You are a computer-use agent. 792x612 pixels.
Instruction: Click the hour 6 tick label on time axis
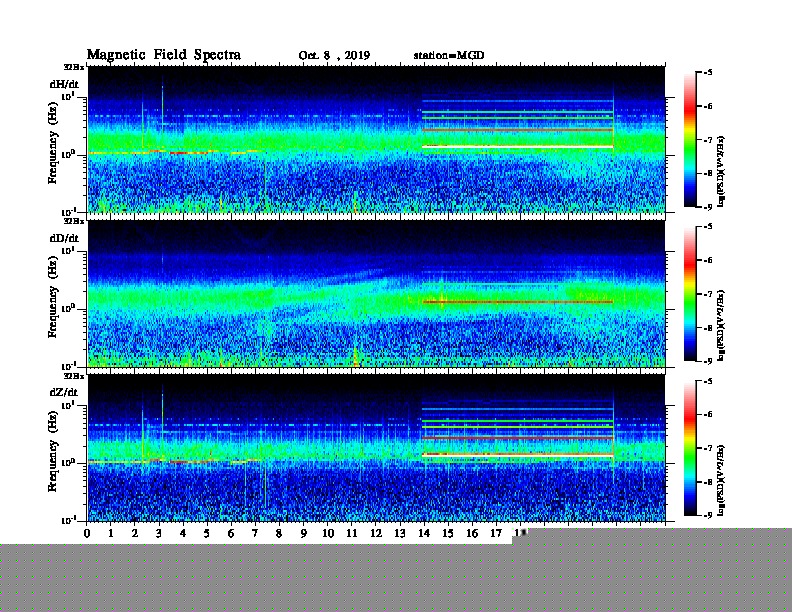pos(231,533)
